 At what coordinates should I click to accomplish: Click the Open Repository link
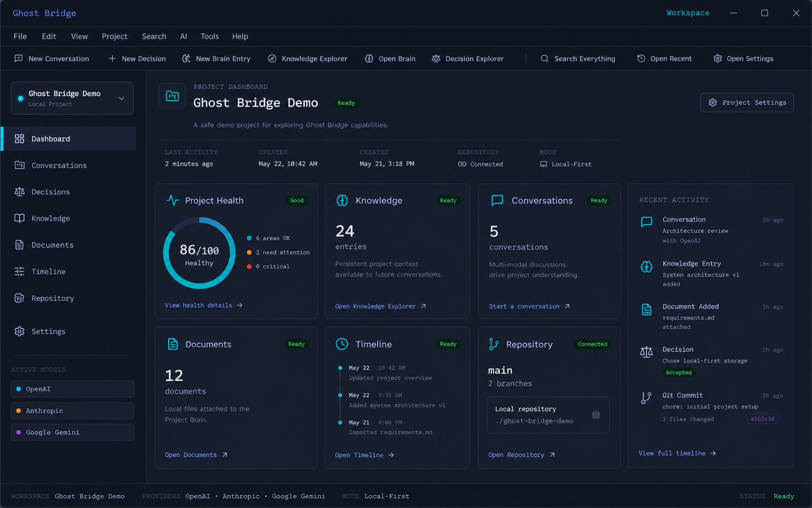click(x=521, y=455)
